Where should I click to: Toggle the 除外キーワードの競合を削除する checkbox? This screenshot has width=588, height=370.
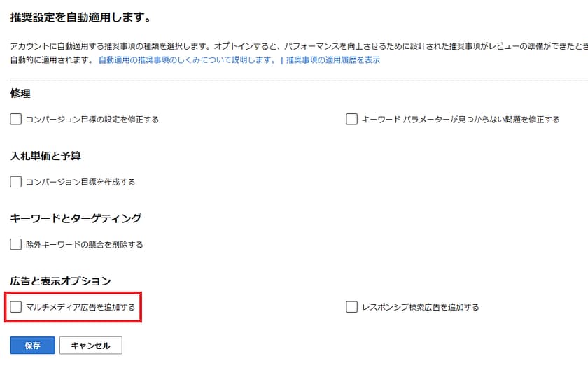point(16,244)
